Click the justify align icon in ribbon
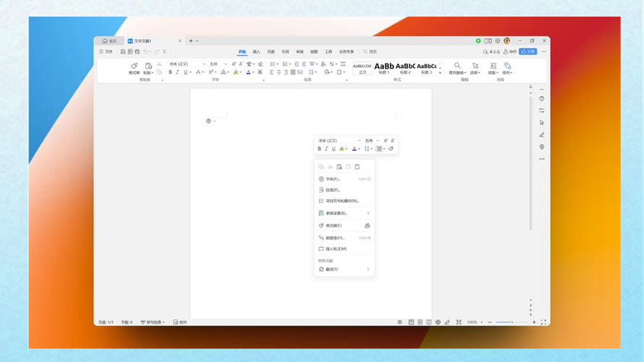644x362 pixels. (293, 72)
